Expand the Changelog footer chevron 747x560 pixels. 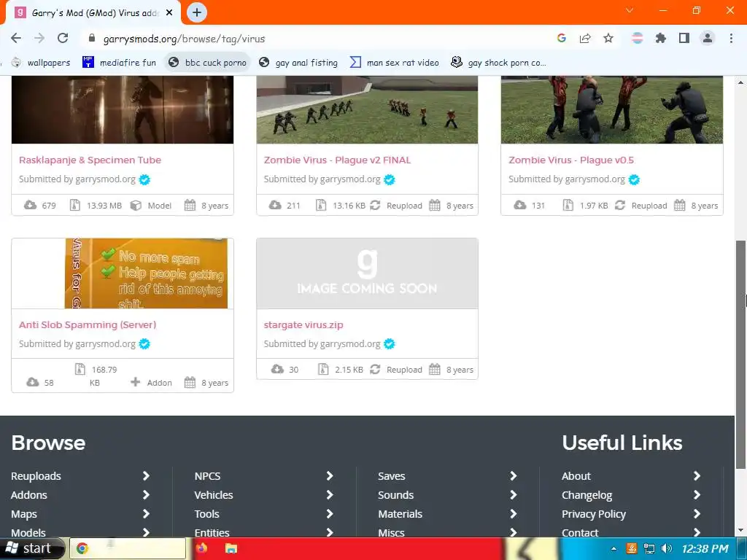[x=697, y=495]
